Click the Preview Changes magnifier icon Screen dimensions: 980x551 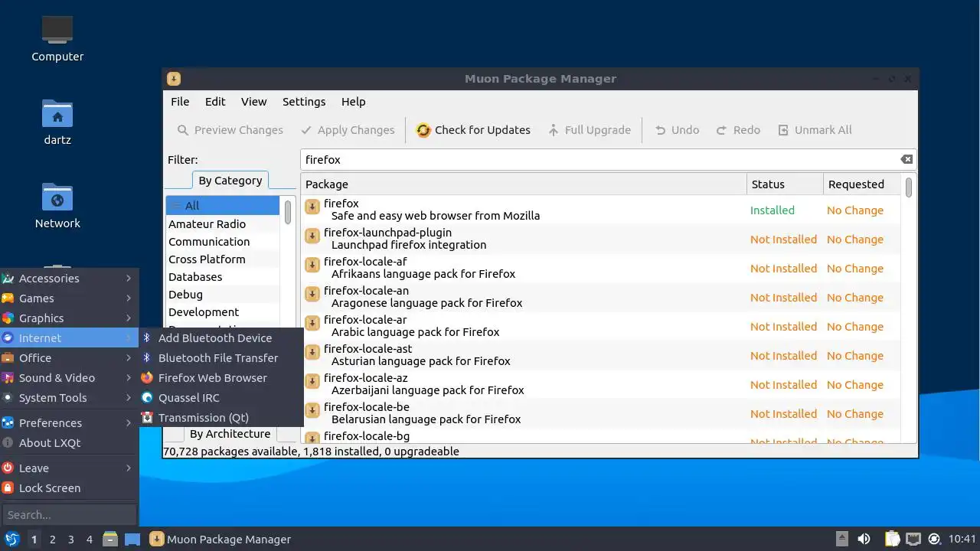[183, 130]
